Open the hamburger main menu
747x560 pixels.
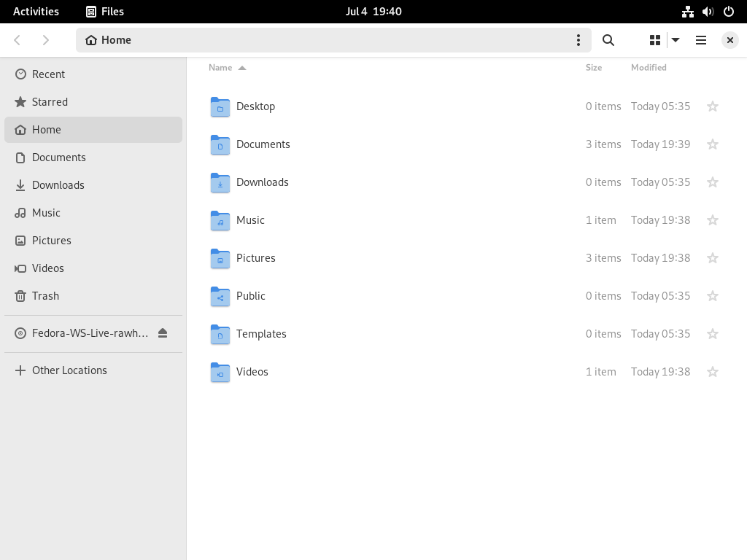(x=701, y=40)
